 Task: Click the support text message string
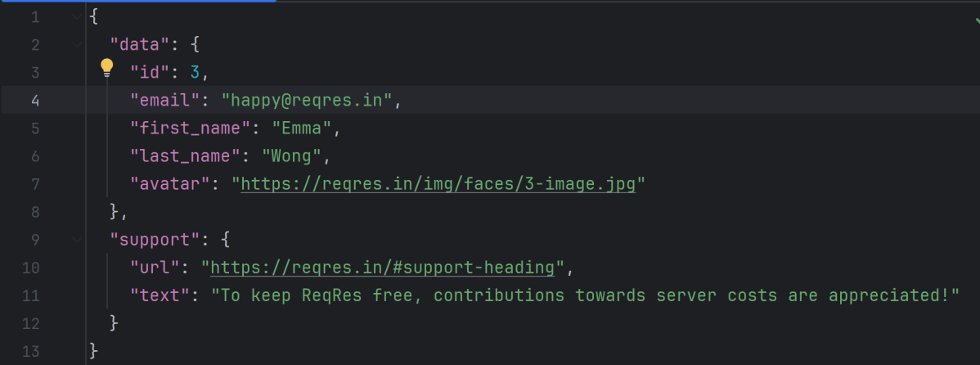coord(585,295)
